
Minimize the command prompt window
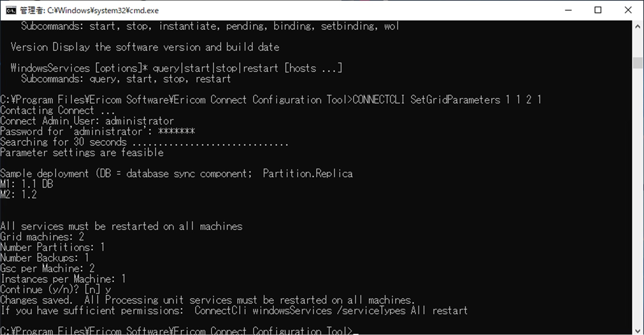(568, 10)
